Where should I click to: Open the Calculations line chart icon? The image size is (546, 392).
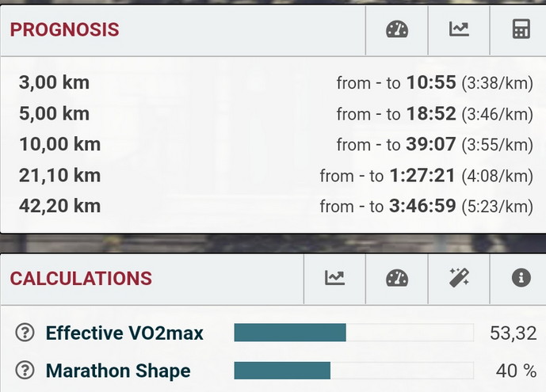point(334,278)
